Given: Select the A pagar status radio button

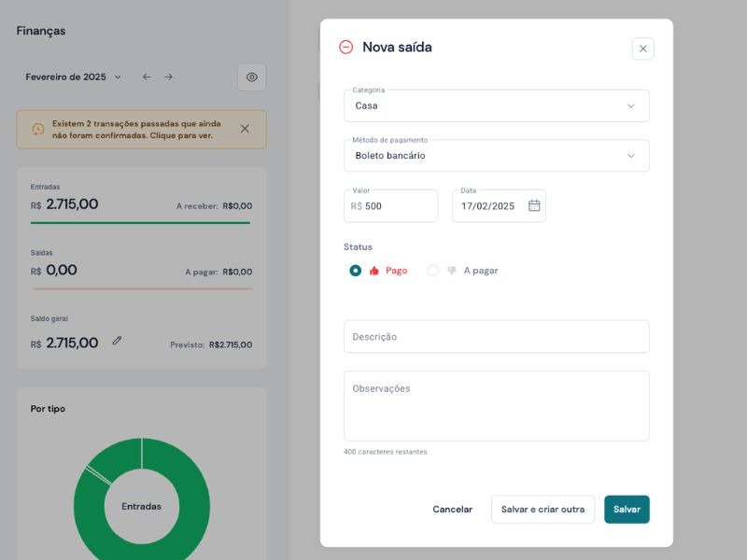Looking at the screenshot, I should pos(433,271).
